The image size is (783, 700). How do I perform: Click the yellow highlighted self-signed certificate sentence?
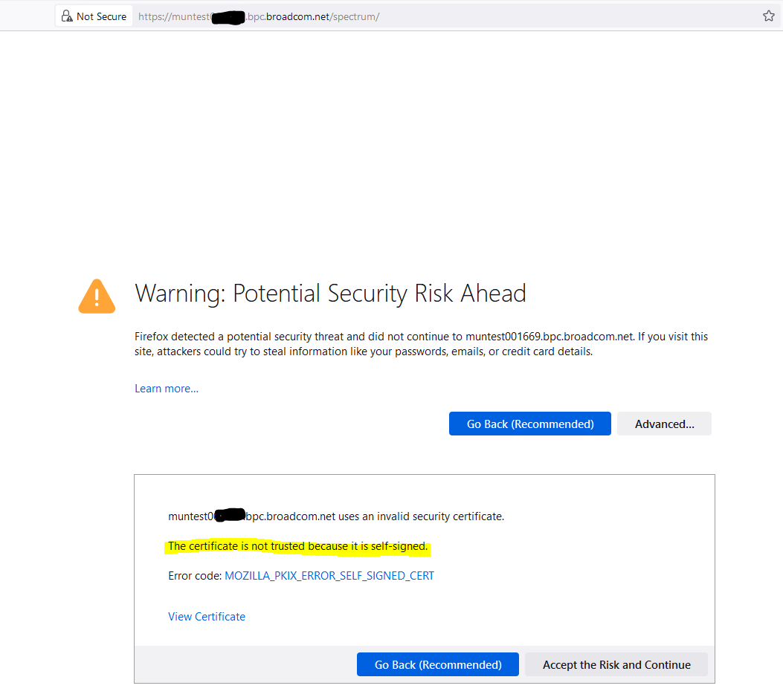(297, 547)
